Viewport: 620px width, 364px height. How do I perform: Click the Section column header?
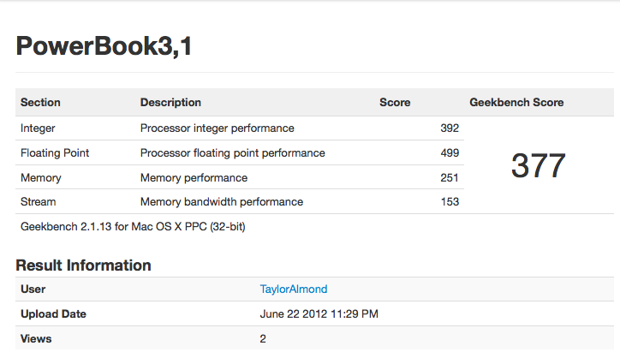pyautogui.click(x=40, y=103)
